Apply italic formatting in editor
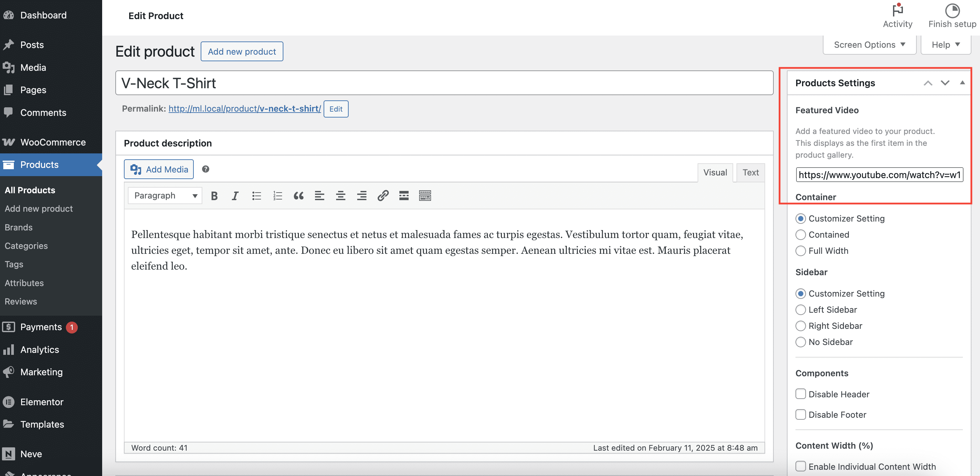980x476 pixels. pos(235,196)
